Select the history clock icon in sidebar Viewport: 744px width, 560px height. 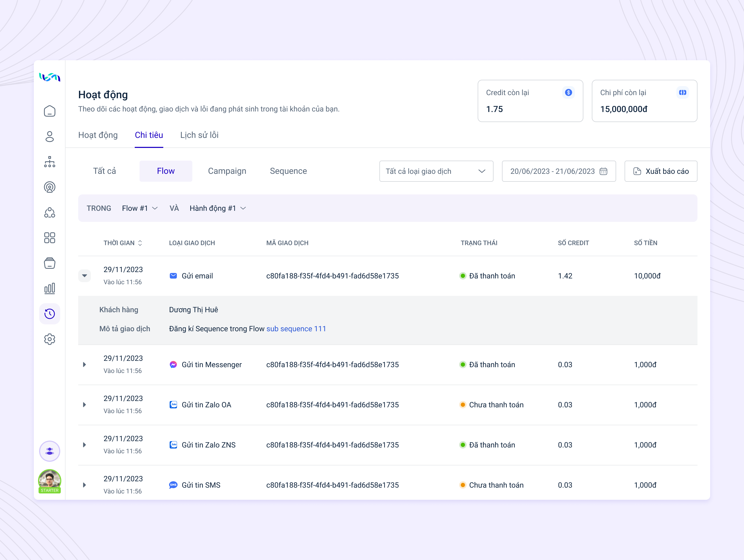pyautogui.click(x=49, y=314)
